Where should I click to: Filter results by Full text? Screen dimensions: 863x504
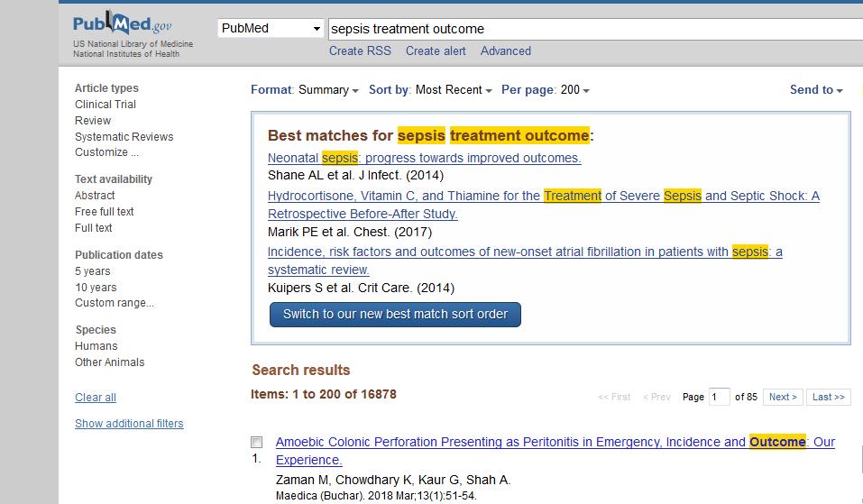coord(93,228)
